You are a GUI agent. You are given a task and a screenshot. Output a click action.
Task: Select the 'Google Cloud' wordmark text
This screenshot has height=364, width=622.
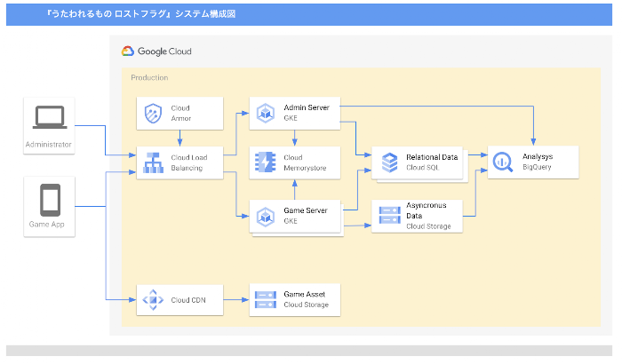(164, 51)
